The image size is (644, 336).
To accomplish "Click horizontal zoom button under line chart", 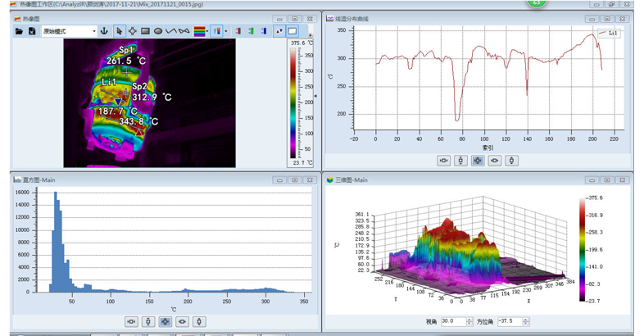I will pos(443,161).
